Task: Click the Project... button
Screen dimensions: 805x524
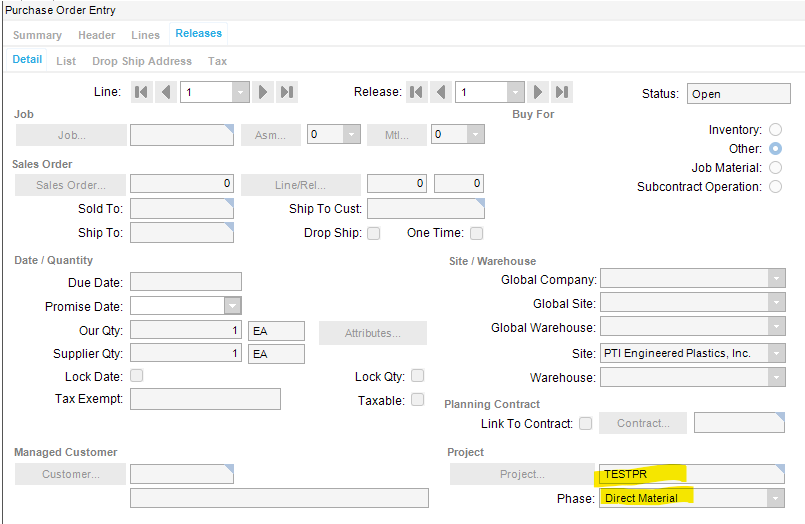Action: point(522,474)
